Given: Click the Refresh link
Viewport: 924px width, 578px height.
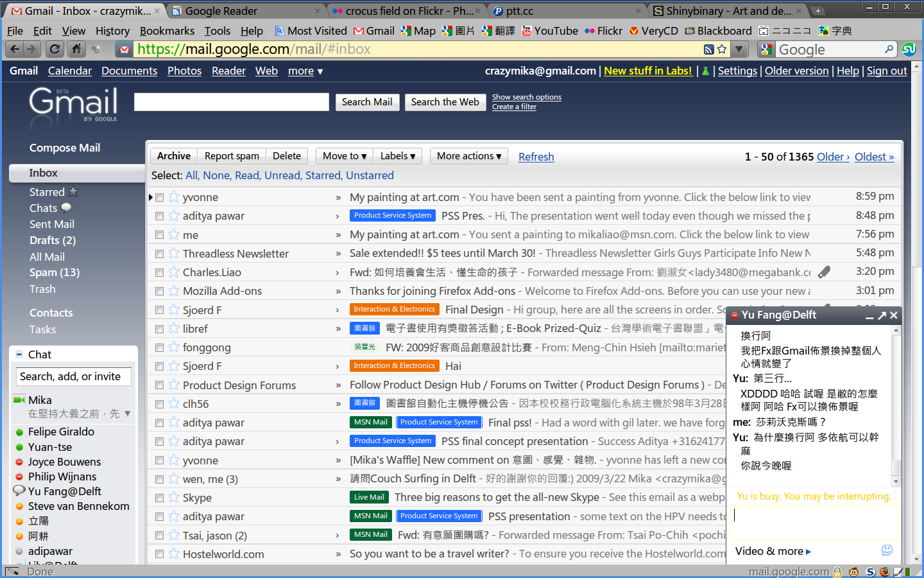Looking at the screenshot, I should click(x=536, y=157).
